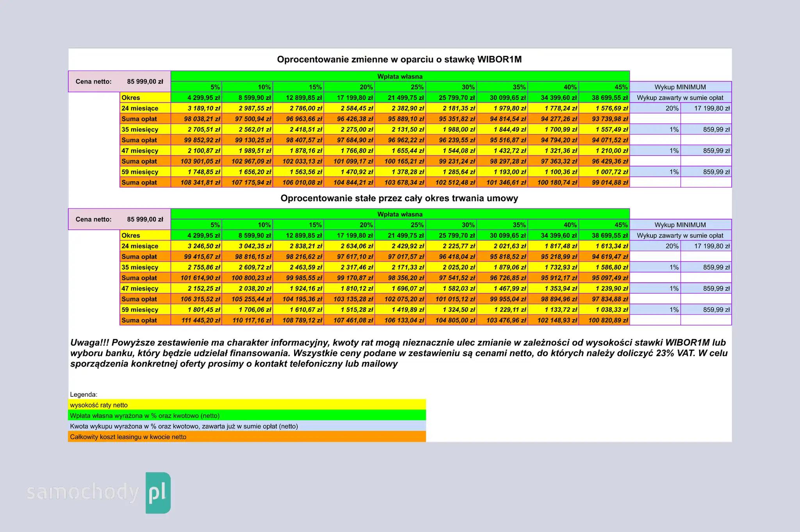Select the installment value 2 584,45 zł
Image resolution: width=800 pixels, height=532 pixels.
349,108
